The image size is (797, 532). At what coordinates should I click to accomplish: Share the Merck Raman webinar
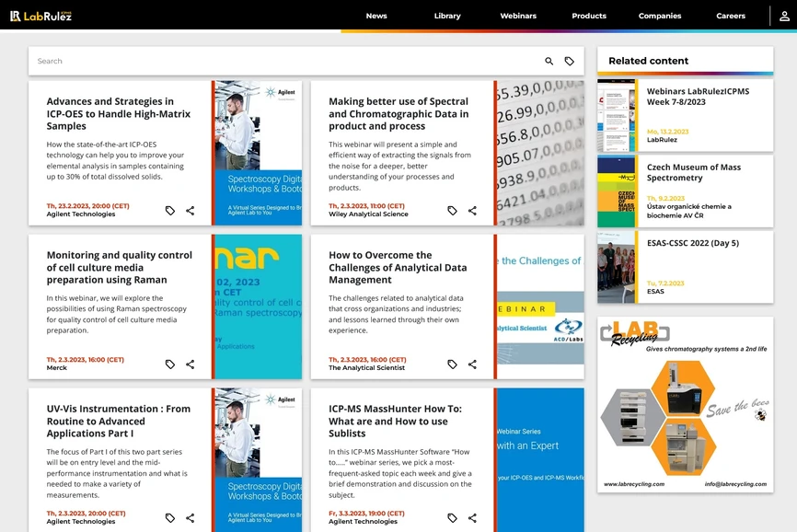[191, 364]
